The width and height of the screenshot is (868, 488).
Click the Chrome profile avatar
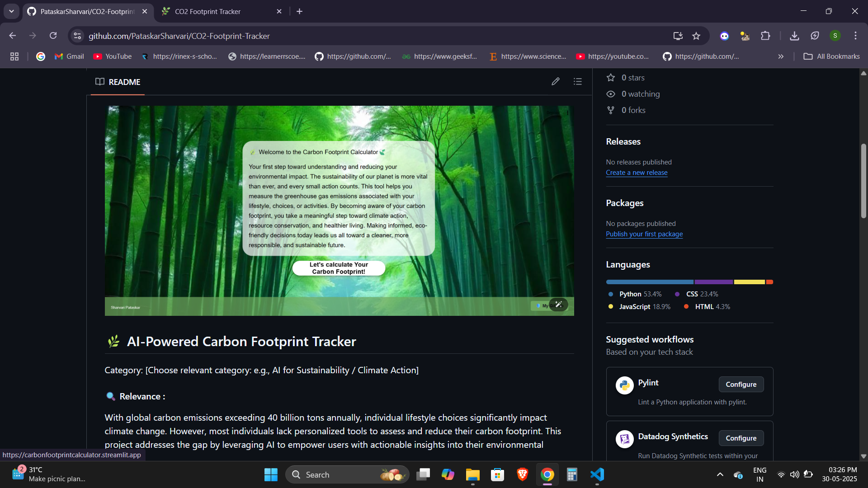[x=835, y=36]
